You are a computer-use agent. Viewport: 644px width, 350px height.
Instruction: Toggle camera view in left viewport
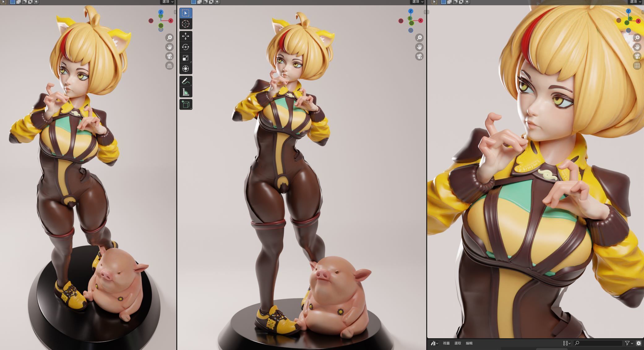point(170,56)
